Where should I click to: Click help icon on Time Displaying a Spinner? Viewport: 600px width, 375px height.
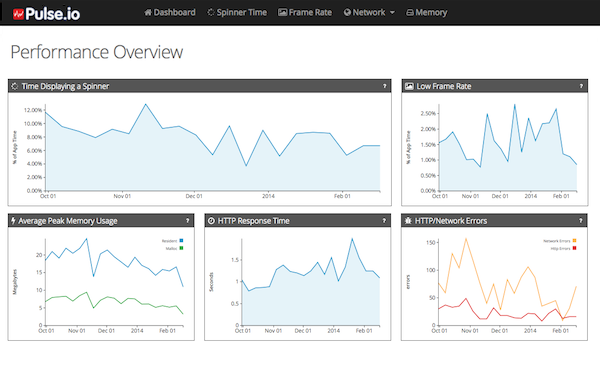[x=385, y=86]
